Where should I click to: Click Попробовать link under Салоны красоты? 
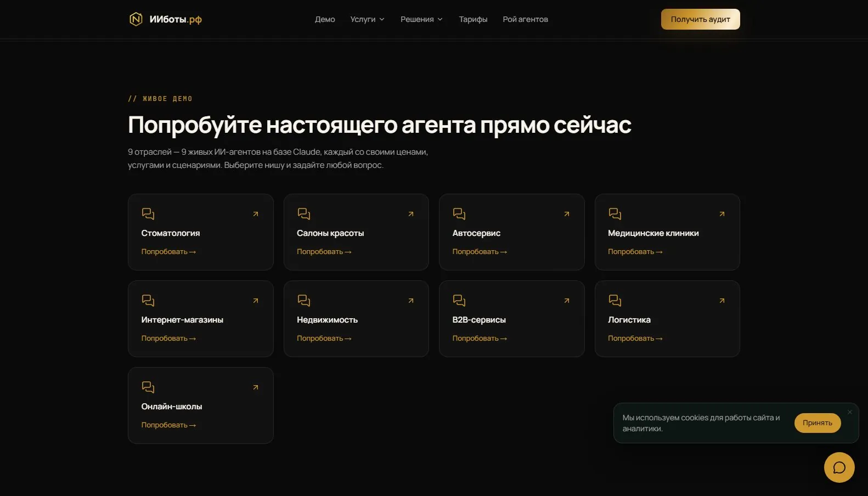point(324,252)
